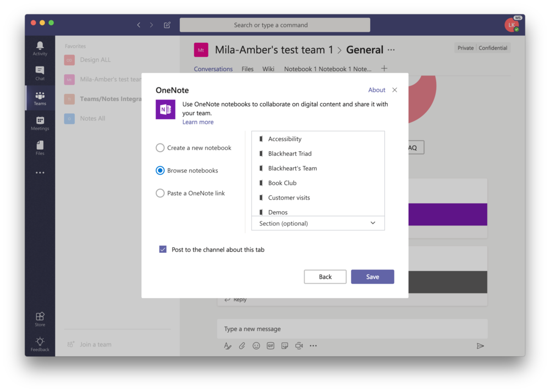Open the Activity bell icon
The image size is (550, 392).
pyautogui.click(x=40, y=48)
